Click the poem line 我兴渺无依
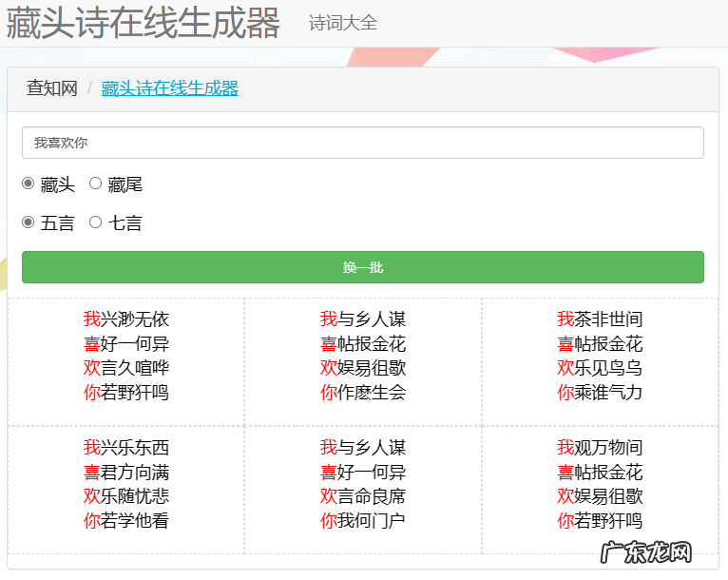728x580 pixels. tap(125, 319)
